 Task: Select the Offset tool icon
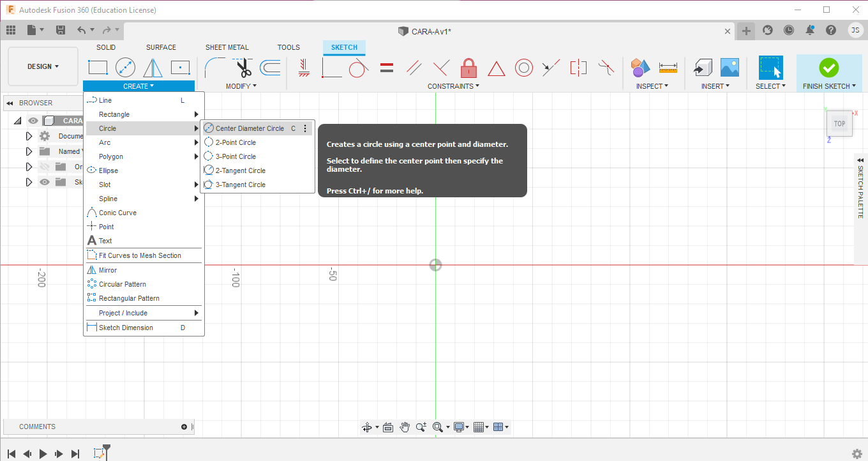pos(271,67)
